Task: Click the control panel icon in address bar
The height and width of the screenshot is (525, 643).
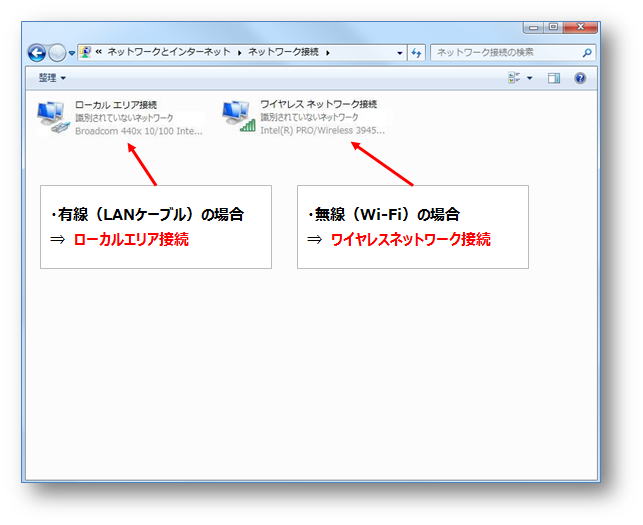Action: tap(85, 52)
